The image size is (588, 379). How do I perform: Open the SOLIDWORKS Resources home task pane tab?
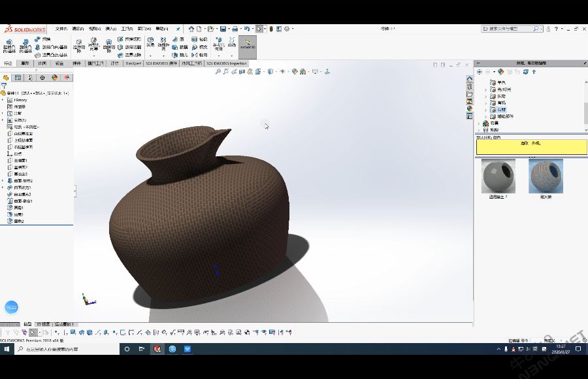470,79
